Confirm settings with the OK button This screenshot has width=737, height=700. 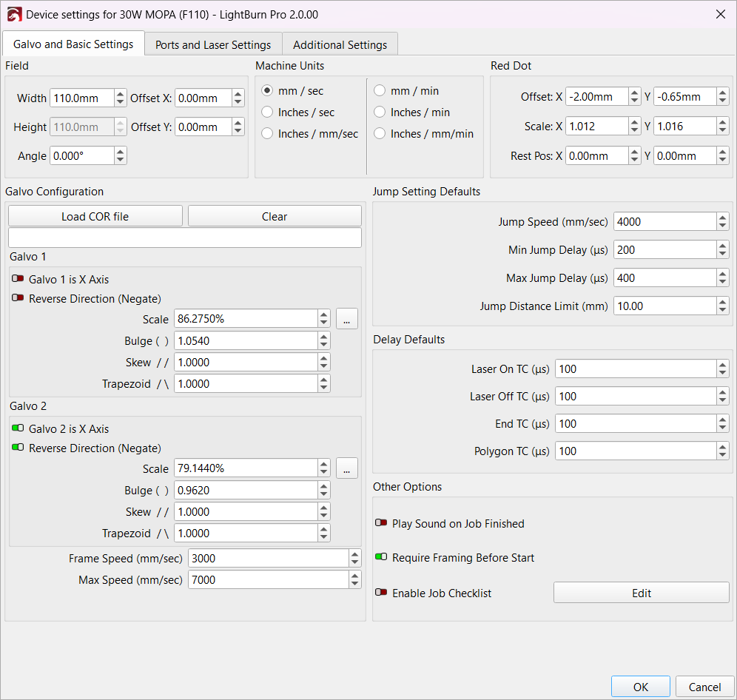[x=640, y=687]
